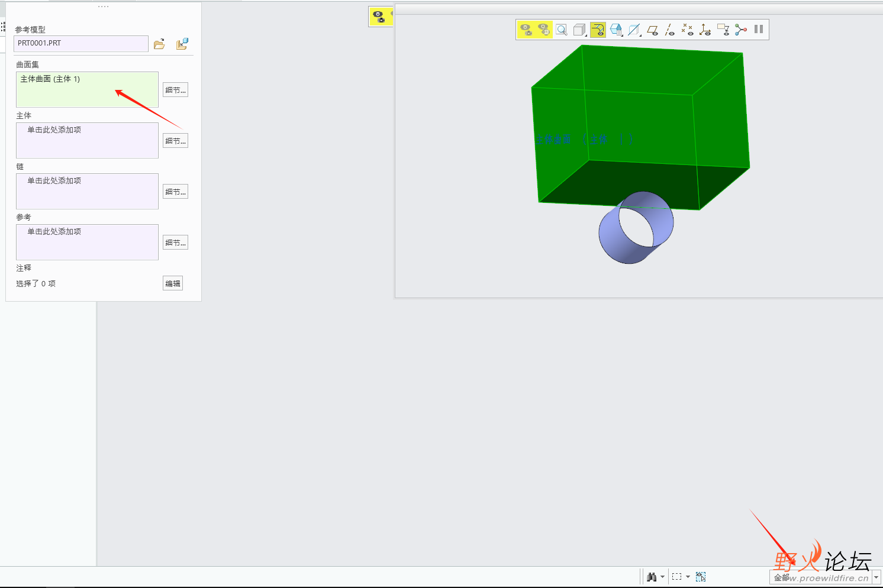Toggle coordinate system display visibility
Image resolution: width=883 pixels, height=588 pixels.
point(705,30)
